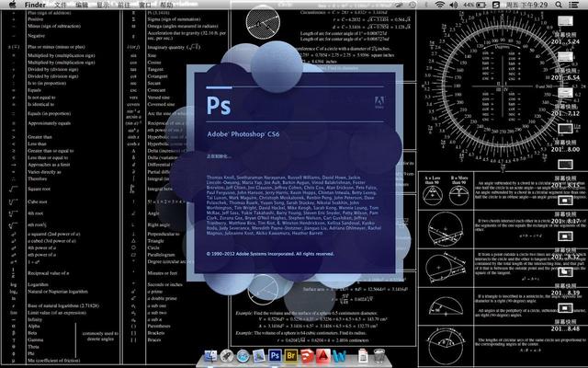Open the Trash in the dock
Image resolution: width=588 pixels, height=368 pixels.
(381, 356)
